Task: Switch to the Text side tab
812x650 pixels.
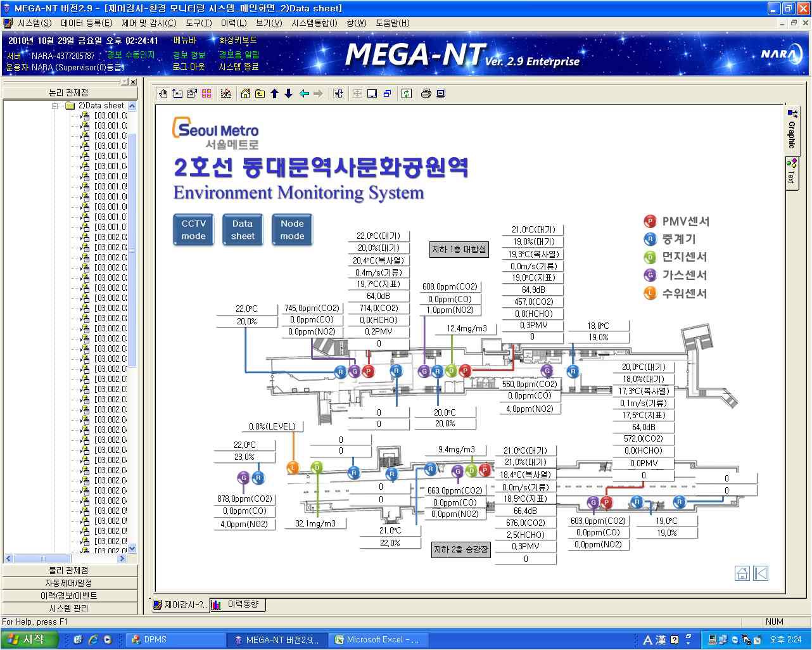Action: pos(791,172)
